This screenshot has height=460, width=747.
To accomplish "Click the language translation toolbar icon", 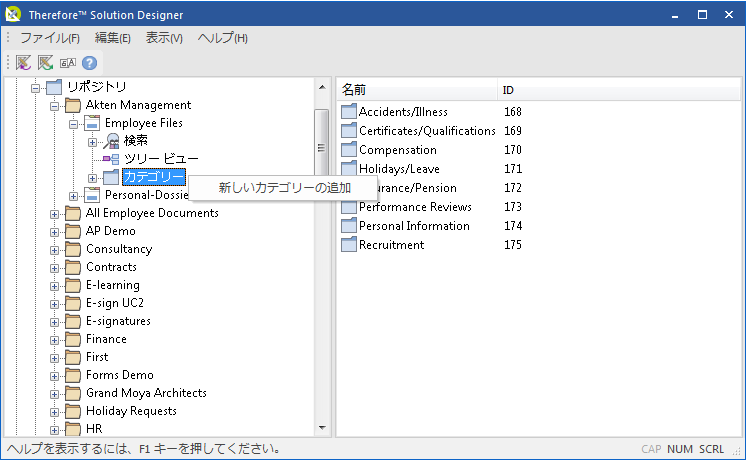I will pos(68,63).
